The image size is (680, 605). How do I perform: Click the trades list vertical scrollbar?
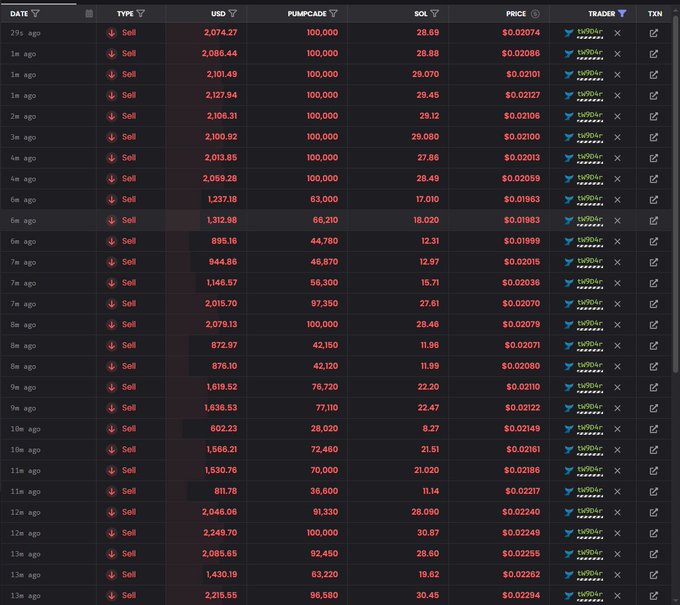[676, 193]
